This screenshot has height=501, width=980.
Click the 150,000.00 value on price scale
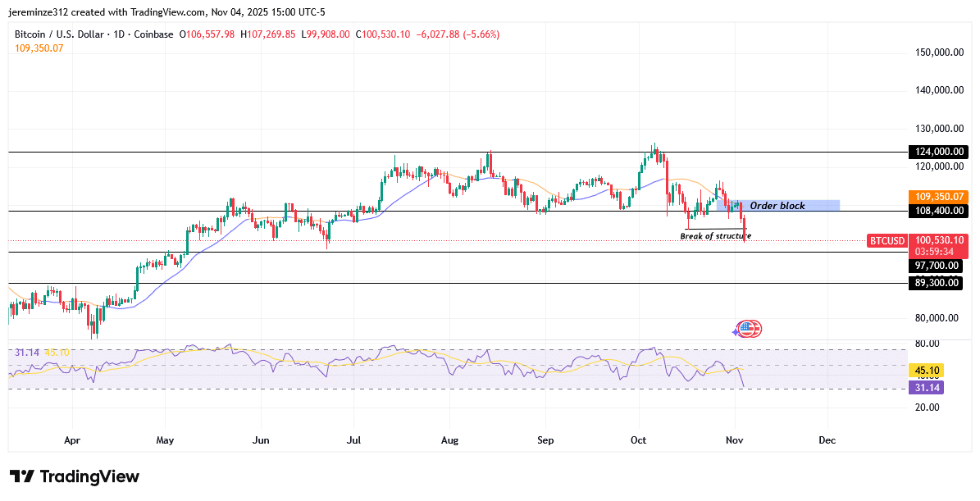(x=939, y=50)
